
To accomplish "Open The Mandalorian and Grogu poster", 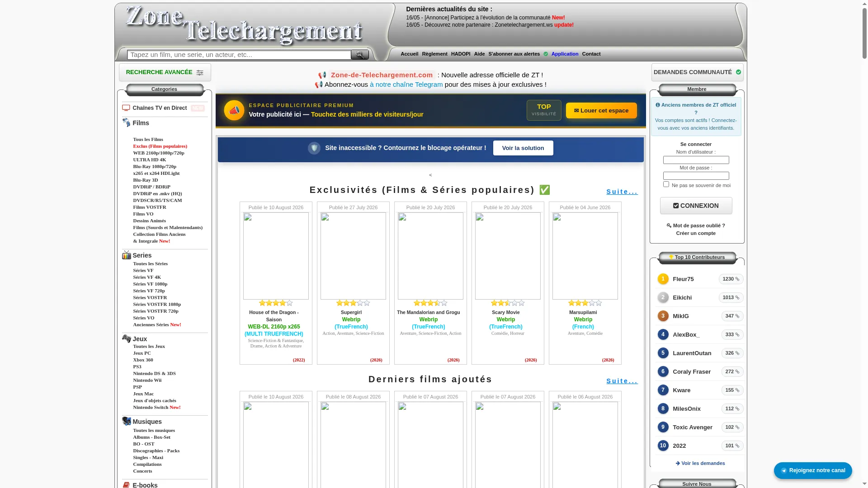I will 430,256.
